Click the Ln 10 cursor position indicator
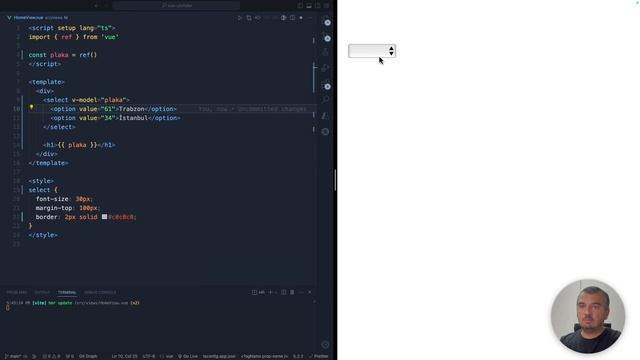The height and width of the screenshot is (360, 640). point(124,356)
